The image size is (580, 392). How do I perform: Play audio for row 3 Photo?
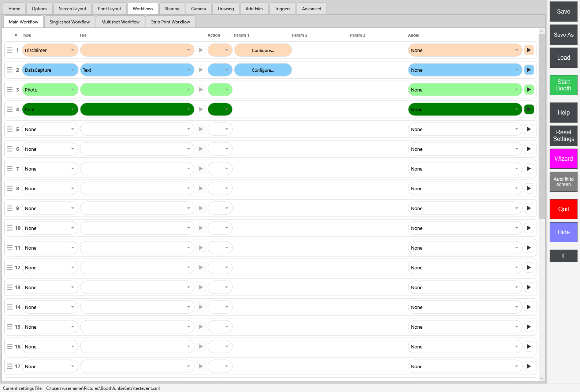click(x=529, y=90)
